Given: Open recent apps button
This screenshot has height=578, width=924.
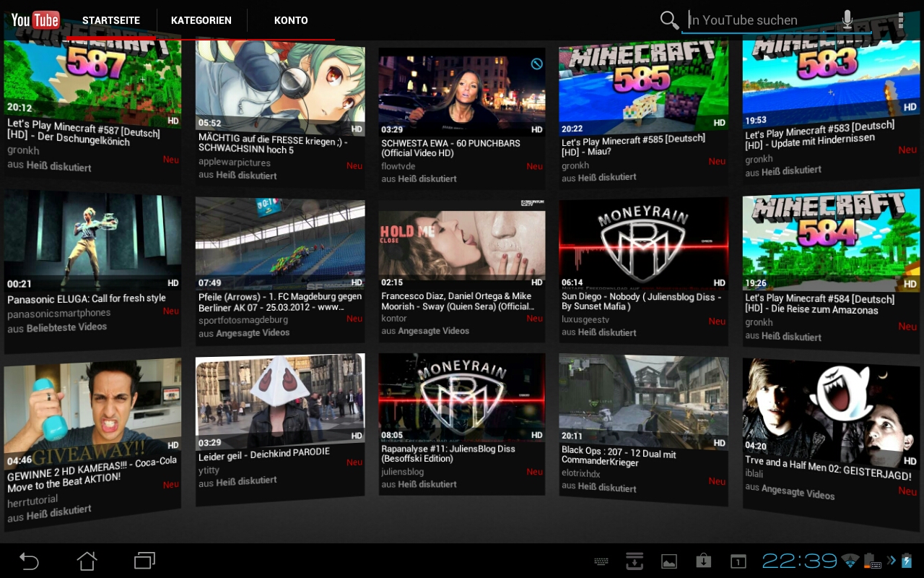Looking at the screenshot, I should point(144,561).
